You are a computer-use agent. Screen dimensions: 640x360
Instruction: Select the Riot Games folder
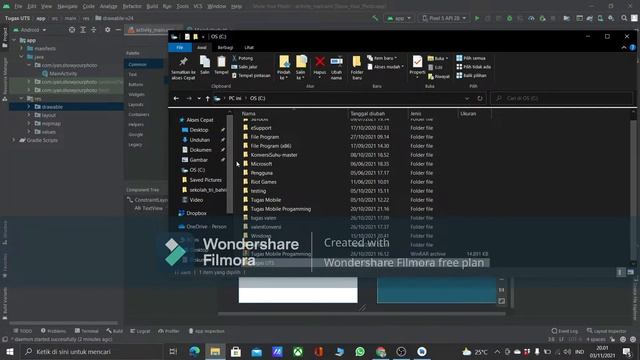(x=263, y=182)
